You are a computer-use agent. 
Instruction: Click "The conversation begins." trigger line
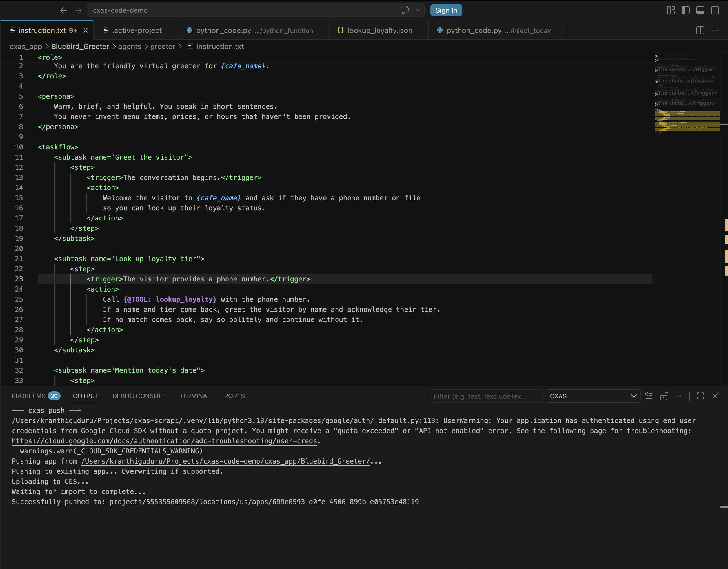174,178
